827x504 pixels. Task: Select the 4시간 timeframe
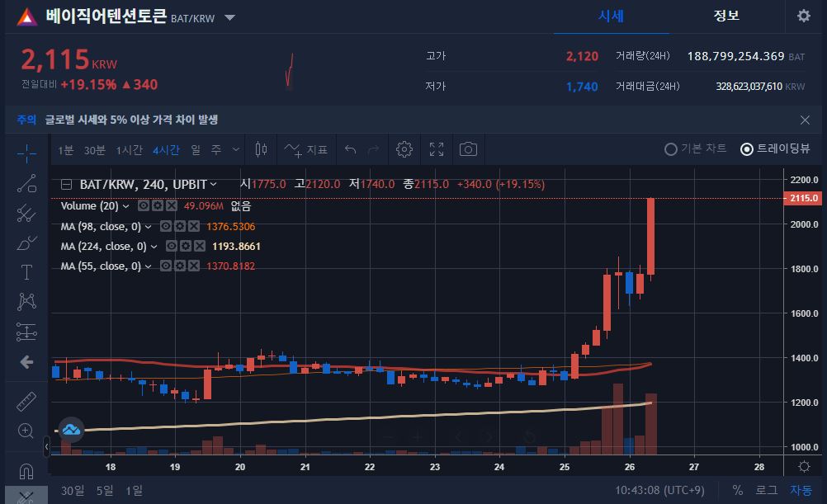(x=166, y=150)
